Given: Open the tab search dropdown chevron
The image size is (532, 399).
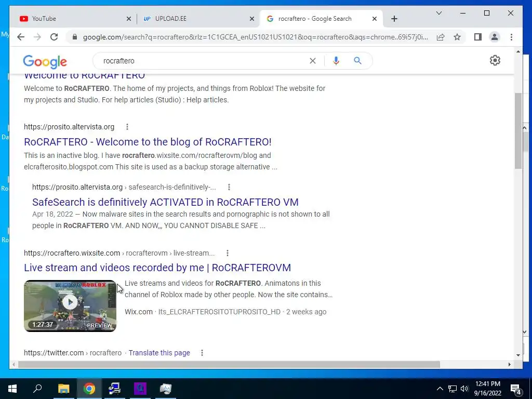Looking at the screenshot, I should click(438, 13).
